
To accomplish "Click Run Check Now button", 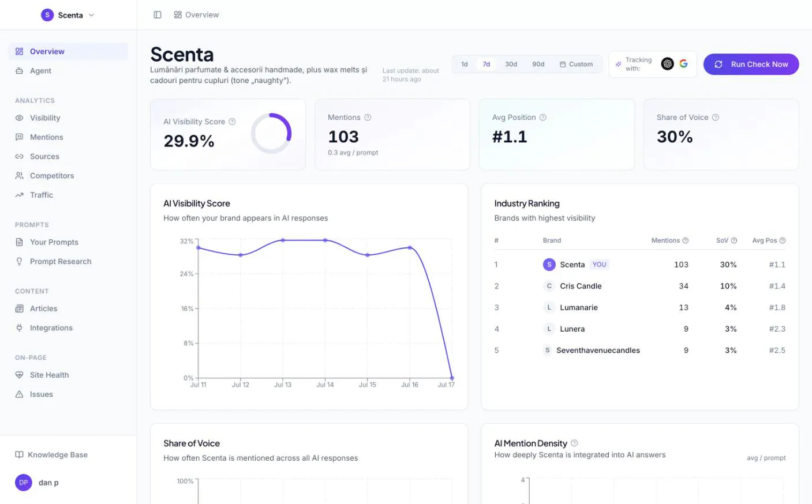I will [751, 64].
